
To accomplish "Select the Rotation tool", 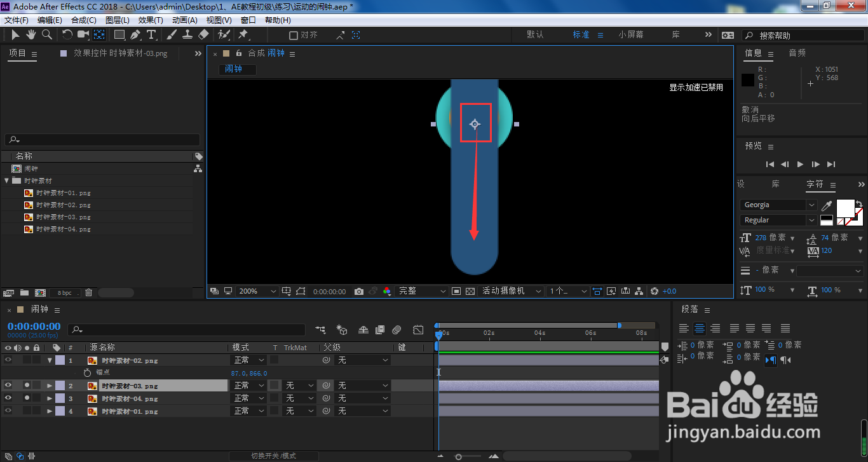I will [x=67, y=34].
